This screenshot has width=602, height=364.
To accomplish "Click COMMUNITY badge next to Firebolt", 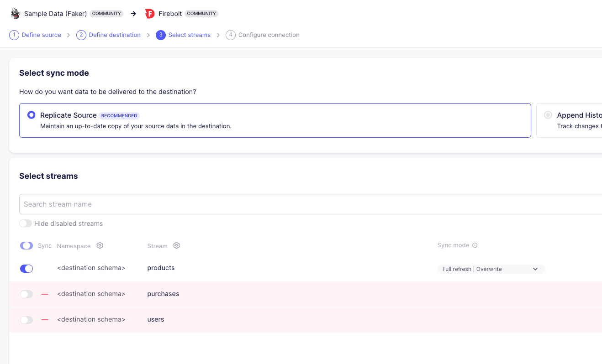I will pyautogui.click(x=201, y=14).
